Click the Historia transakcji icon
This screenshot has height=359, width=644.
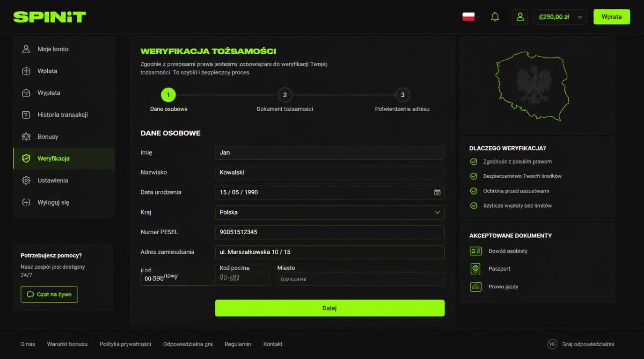coord(26,115)
